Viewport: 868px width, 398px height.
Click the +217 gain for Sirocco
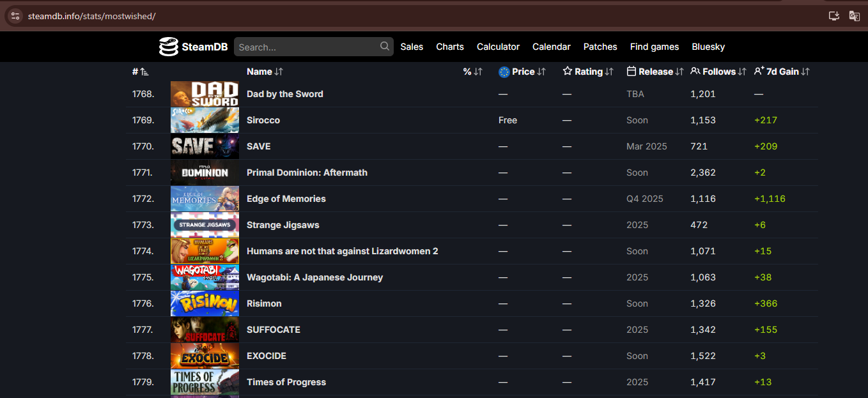(x=766, y=120)
